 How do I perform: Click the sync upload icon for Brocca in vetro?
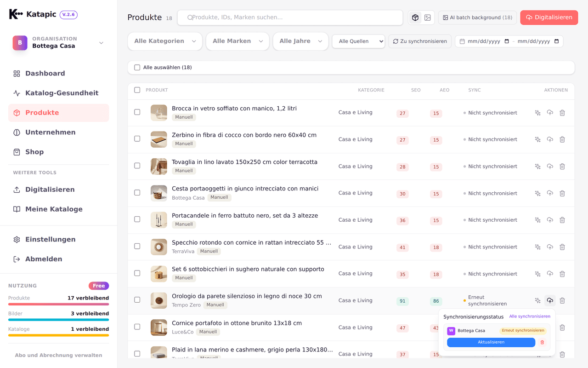point(550,113)
